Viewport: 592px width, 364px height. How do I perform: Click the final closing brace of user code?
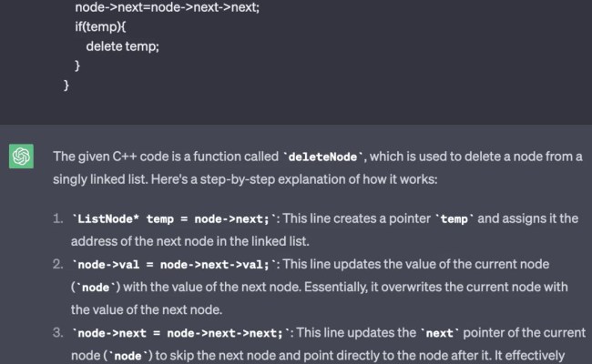point(66,86)
